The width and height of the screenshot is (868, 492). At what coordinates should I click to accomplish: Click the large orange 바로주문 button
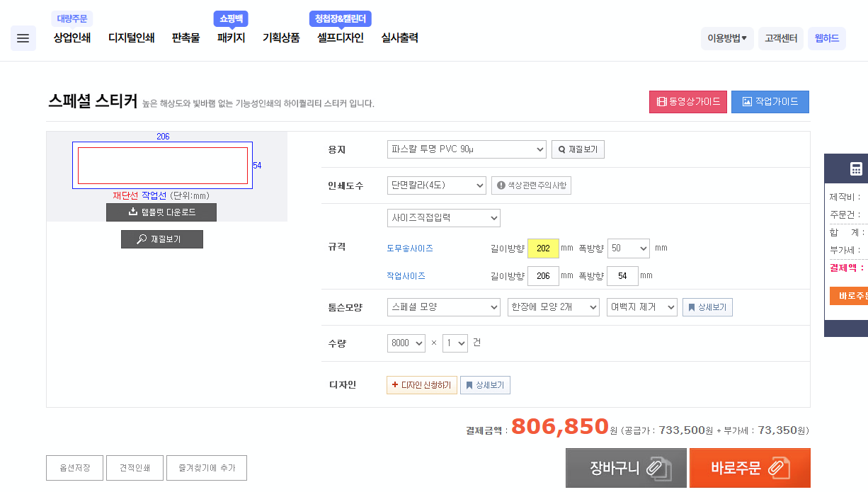tap(750, 468)
